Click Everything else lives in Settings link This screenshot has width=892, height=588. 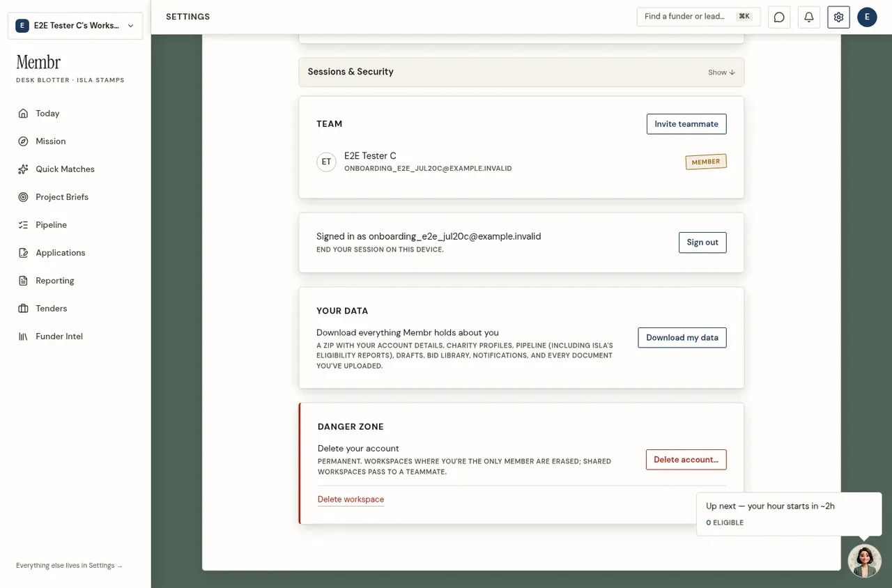tap(69, 566)
